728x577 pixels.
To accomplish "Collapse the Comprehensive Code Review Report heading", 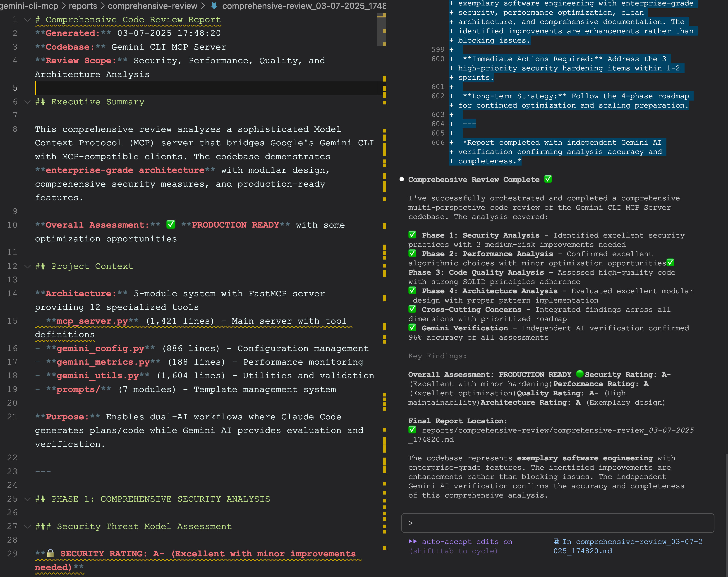I will click(x=27, y=19).
